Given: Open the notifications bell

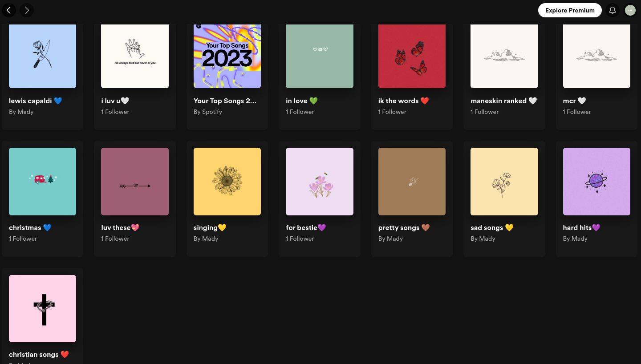Looking at the screenshot, I should click(x=613, y=10).
